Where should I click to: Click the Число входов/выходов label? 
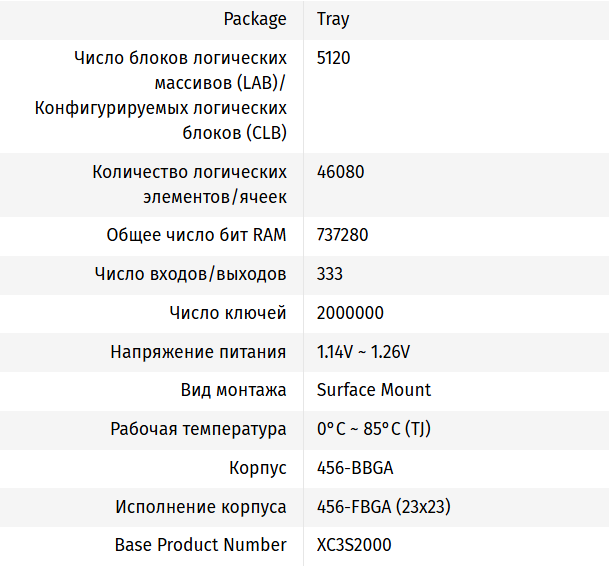[190, 274]
